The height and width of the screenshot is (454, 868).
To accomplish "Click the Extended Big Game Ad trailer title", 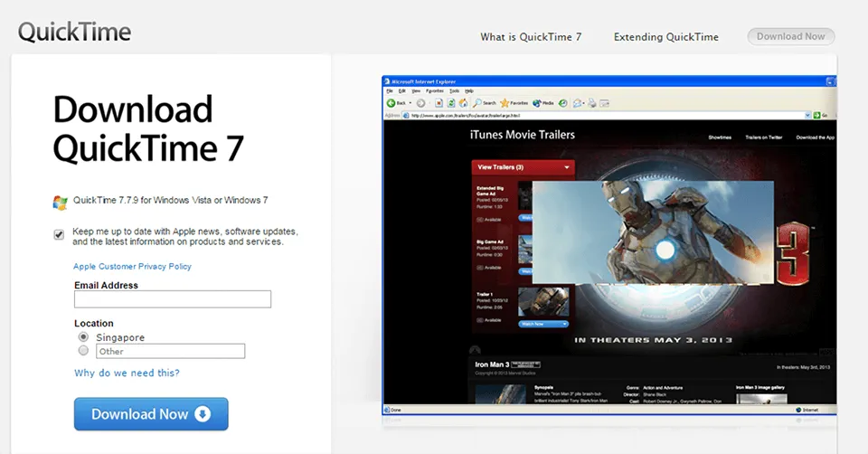I will pyautogui.click(x=490, y=191).
